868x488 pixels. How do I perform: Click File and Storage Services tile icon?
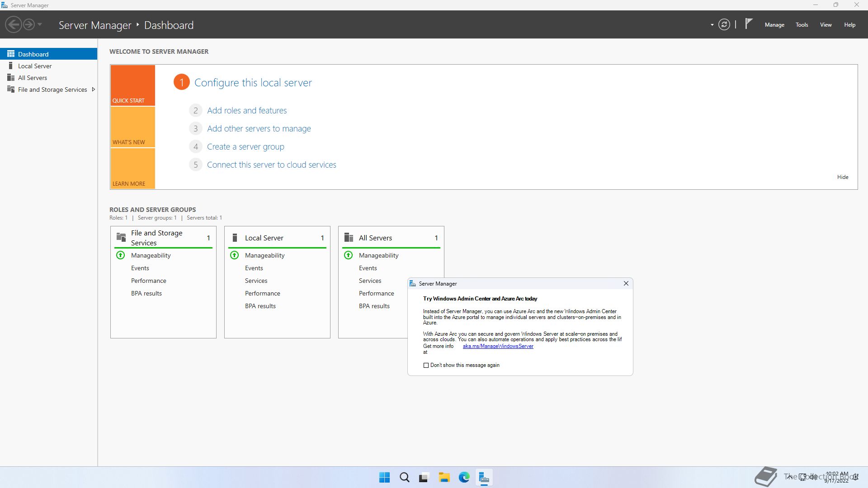121,238
